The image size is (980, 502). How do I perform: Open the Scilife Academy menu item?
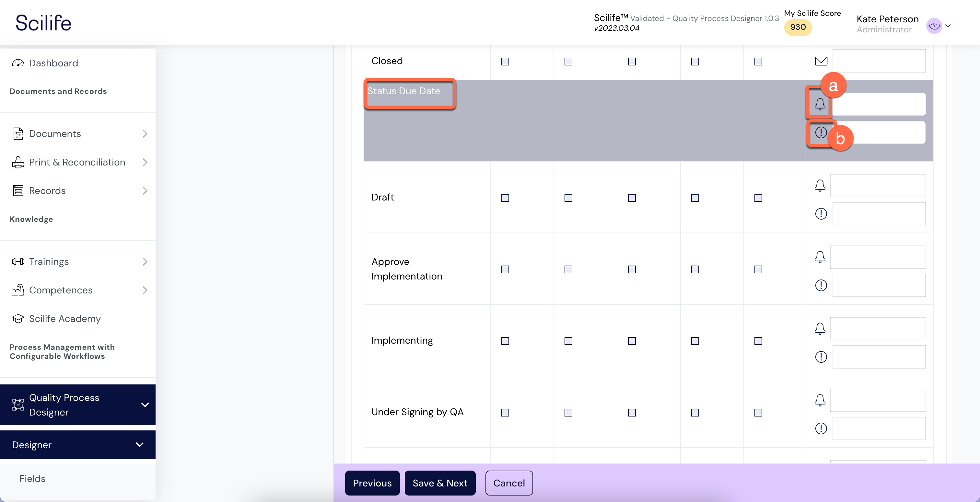click(77, 319)
